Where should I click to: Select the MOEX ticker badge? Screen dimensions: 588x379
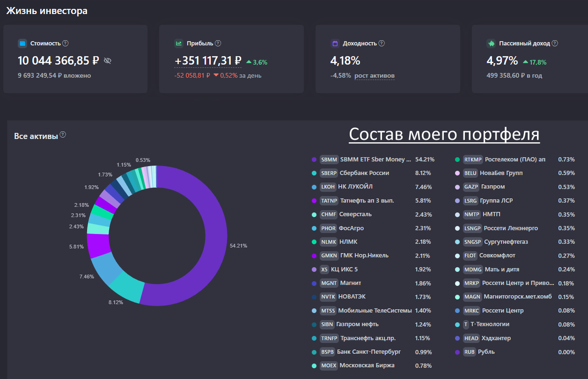tap(328, 365)
